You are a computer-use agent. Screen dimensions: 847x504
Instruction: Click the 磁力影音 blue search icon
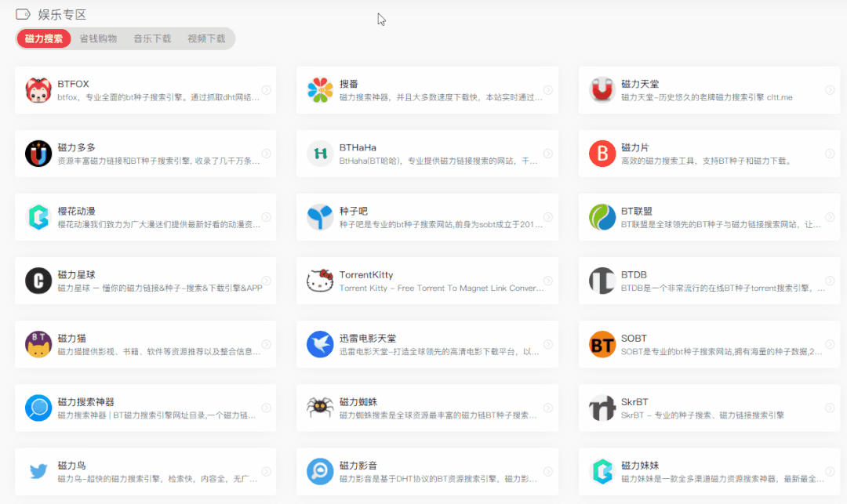point(320,472)
